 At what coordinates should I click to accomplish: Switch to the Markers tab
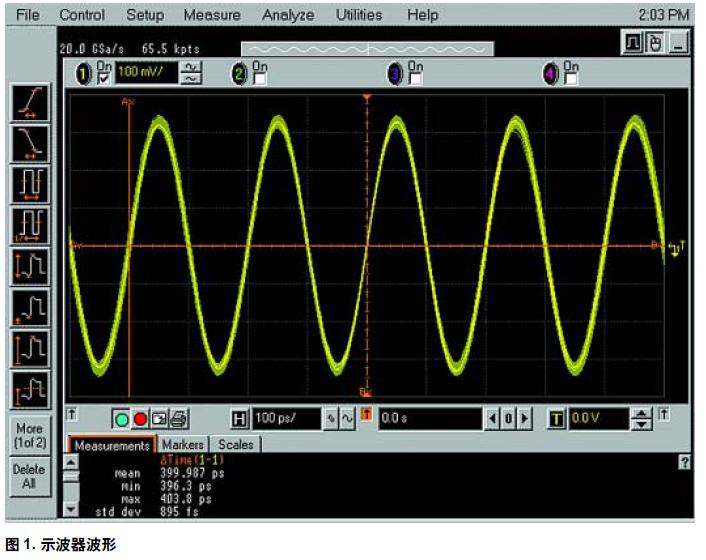[x=183, y=444]
